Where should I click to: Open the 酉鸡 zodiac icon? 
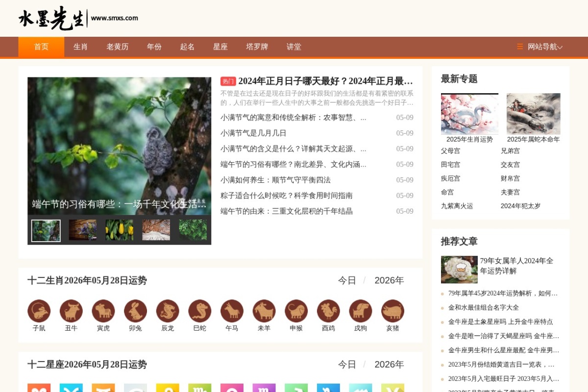[x=328, y=311]
